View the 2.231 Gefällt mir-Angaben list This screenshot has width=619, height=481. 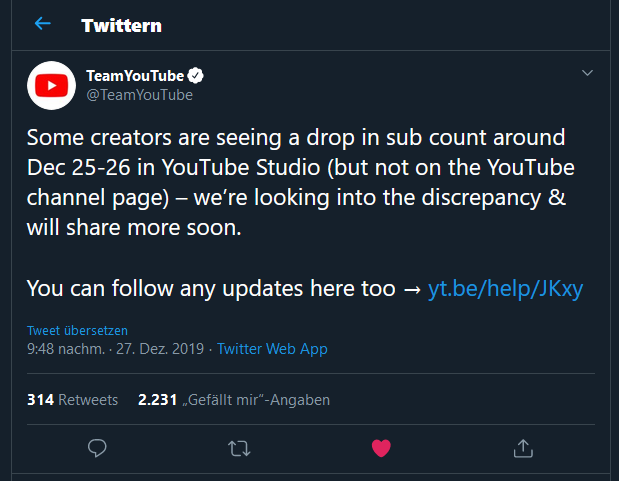point(234,400)
